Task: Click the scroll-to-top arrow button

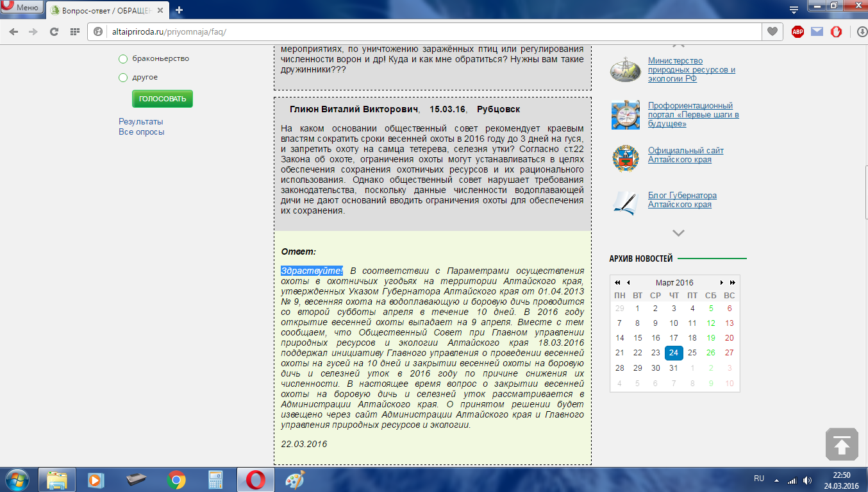Action: coord(841,444)
